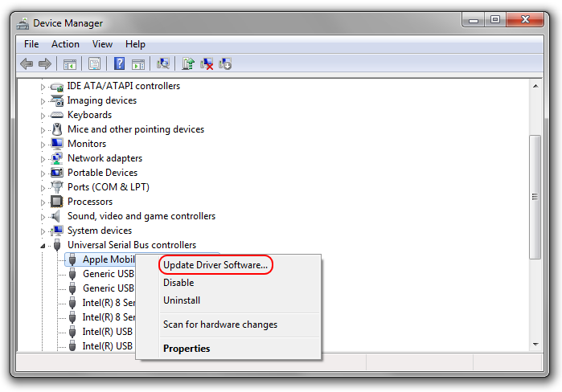
Task: Click the Monitors category icon
Action: 56,144
